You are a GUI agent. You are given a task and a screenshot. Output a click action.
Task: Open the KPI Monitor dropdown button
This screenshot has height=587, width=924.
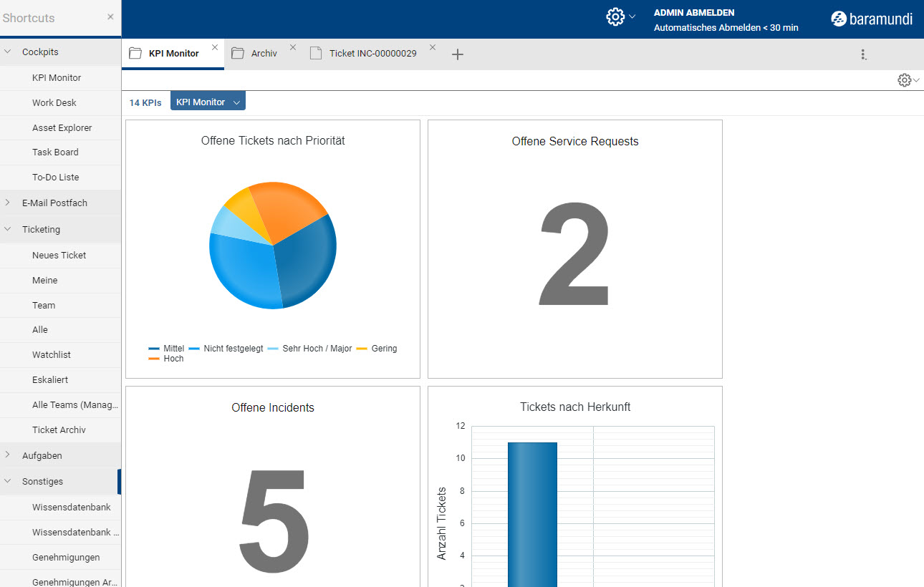click(208, 102)
